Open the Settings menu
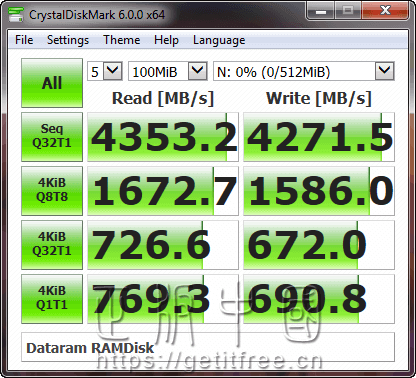 (68, 40)
